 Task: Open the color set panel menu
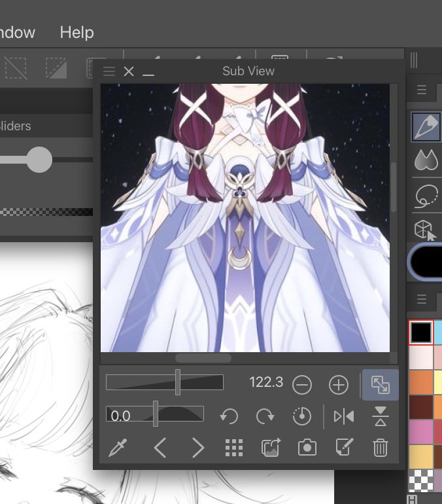422,299
